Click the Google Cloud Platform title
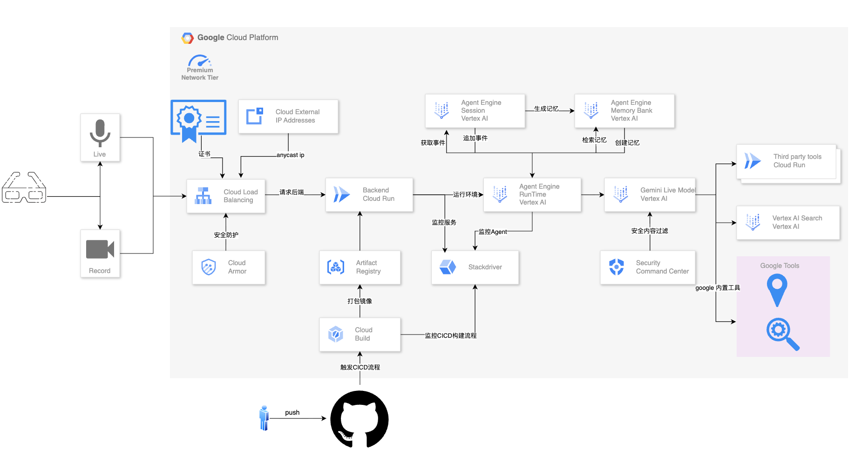868x465 pixels. click(237, 38)
